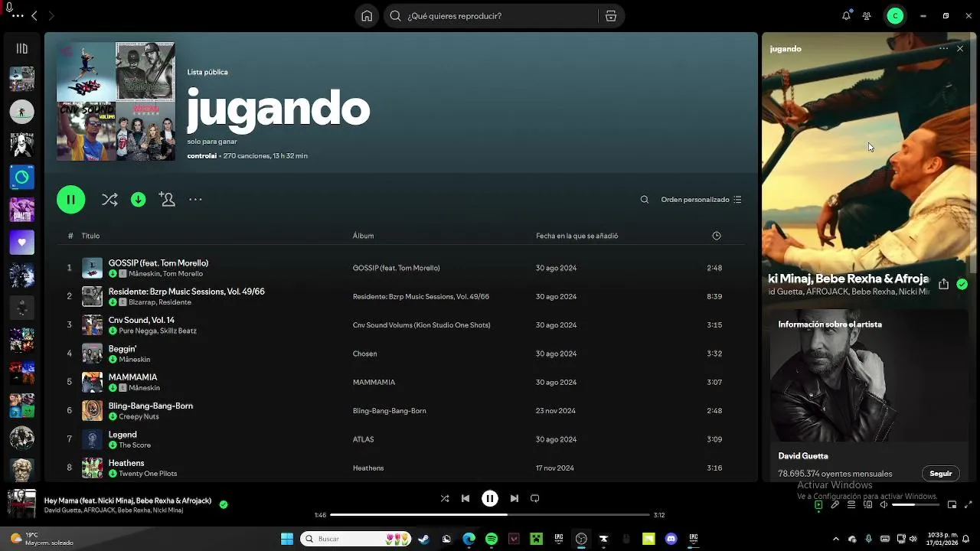Viewport: 980px width, 551px height.
Task: Sort by Fecha en la que se añadió
Action: (x=577, y=236)
